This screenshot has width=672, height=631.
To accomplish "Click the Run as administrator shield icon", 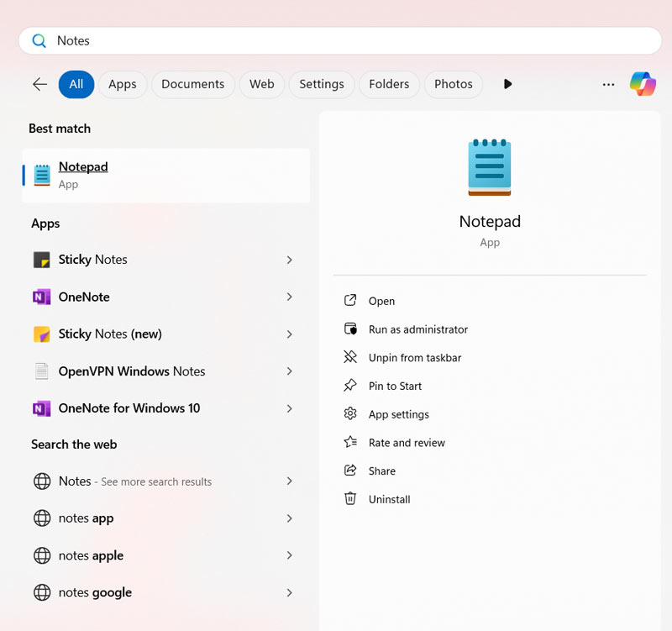I will pyautogui.click(x=350, y=329).
